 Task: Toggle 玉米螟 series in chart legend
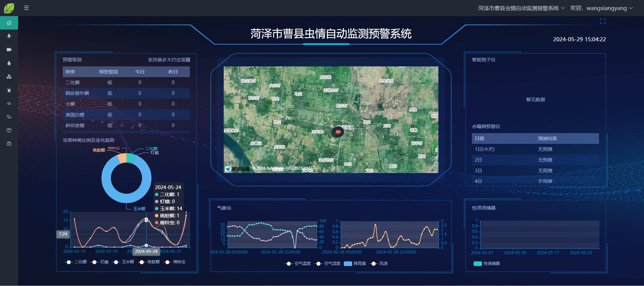[x=123, y=262]
